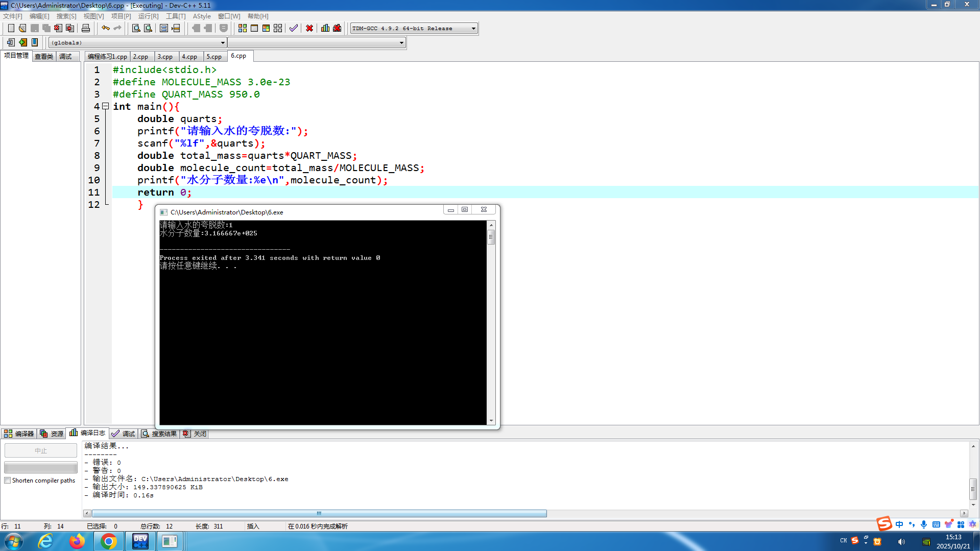This screenshot has height=551, width=980.
Task: Click the Sogou microphone voice-input icon
Action: [924, 524]
